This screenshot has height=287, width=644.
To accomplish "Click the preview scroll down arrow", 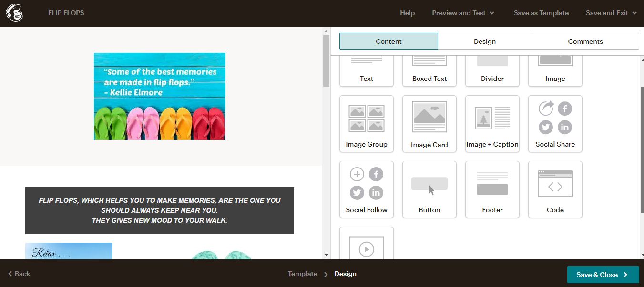I will (x=326, y=255).
